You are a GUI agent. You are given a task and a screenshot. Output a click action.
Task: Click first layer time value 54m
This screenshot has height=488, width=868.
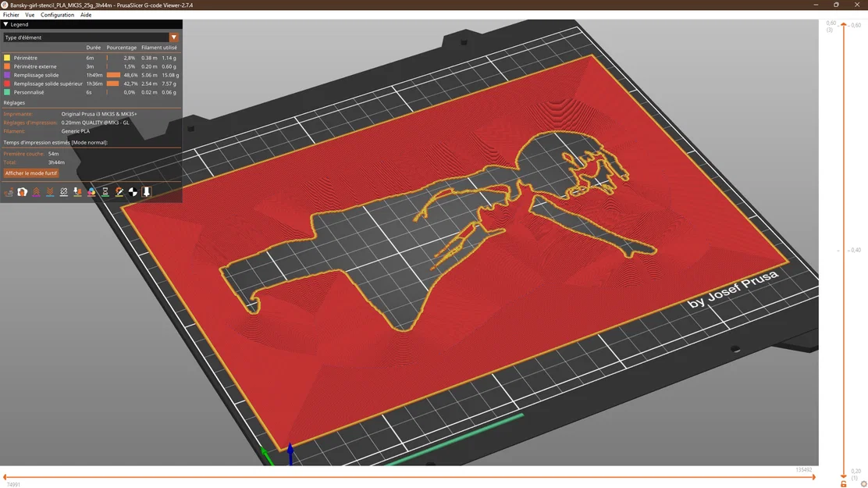(53, 154)
